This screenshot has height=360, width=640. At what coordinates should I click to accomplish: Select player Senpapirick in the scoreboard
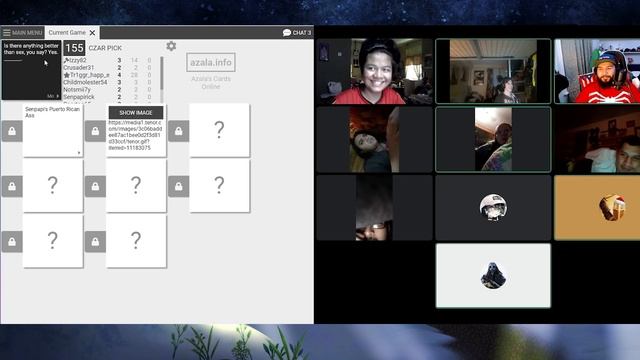pos(79,97)
